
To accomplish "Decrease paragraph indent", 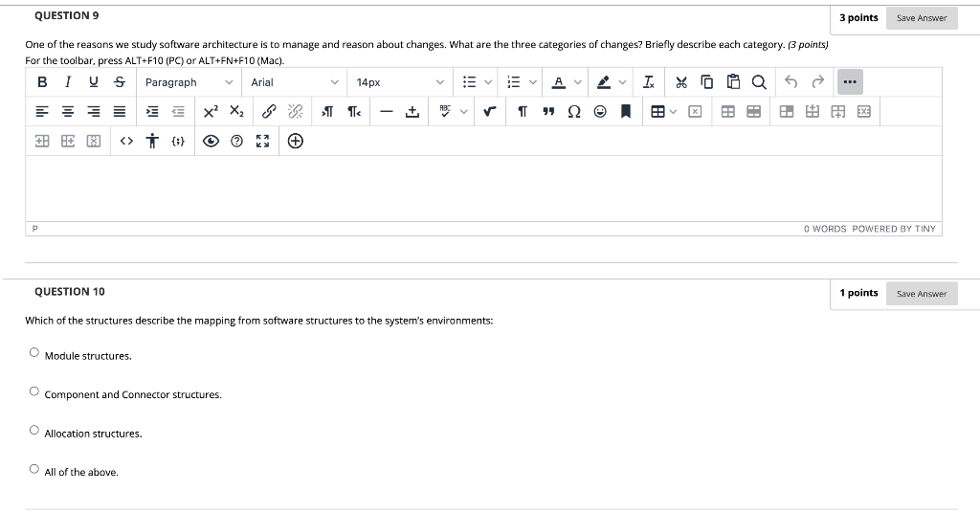I will click(x=178, y=111).
